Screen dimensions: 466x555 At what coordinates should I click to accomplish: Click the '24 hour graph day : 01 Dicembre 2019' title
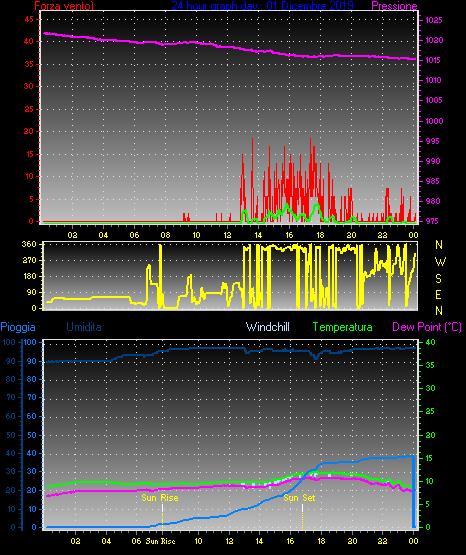pos(262,5)
